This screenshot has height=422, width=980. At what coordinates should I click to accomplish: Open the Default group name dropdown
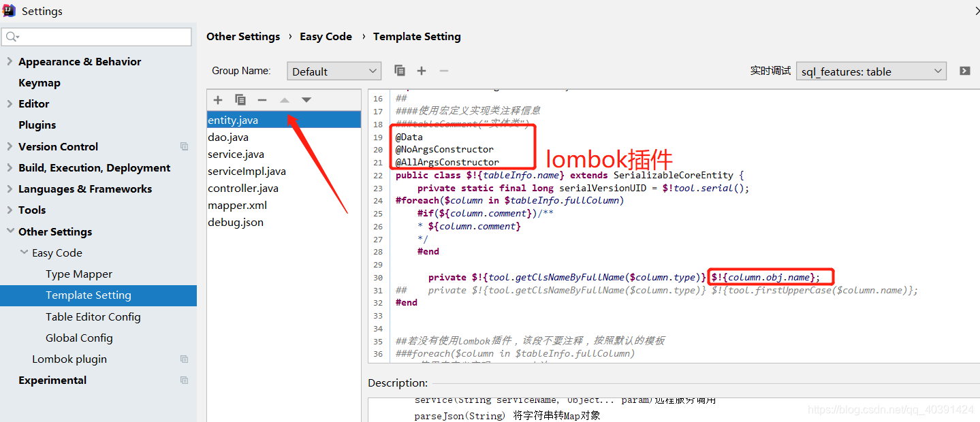333,70
